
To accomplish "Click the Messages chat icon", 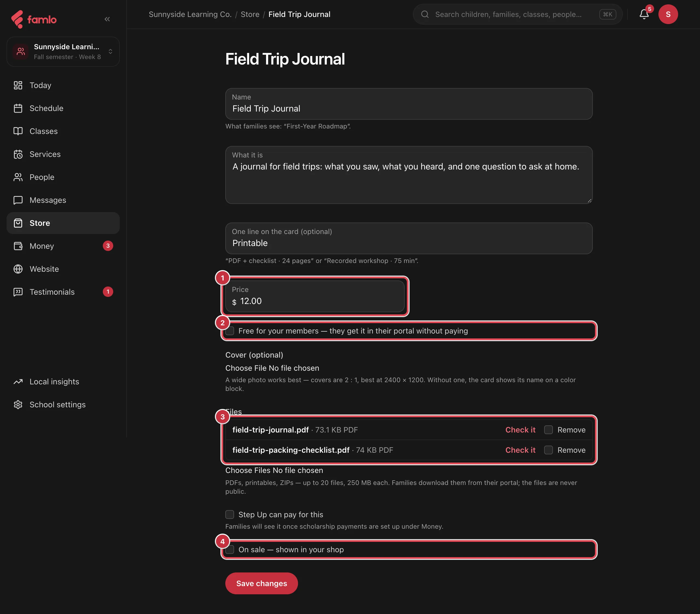I will point(18,200).
